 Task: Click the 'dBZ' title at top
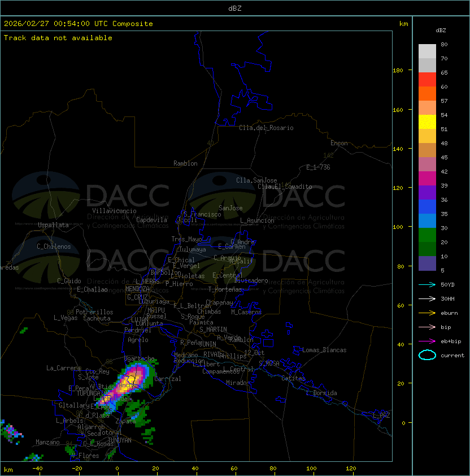coord(235,8)
